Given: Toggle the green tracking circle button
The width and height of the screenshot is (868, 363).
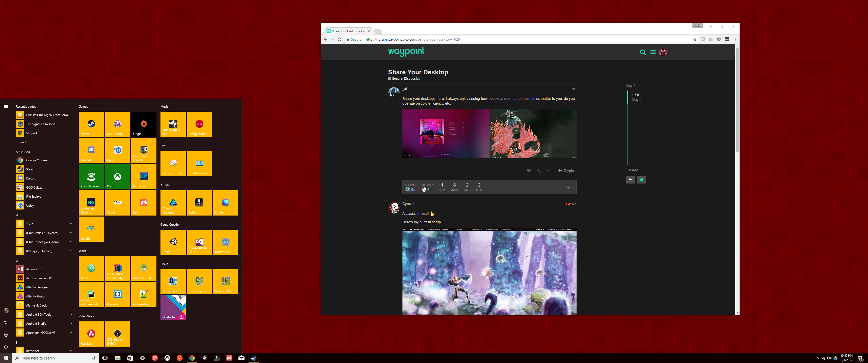Looking at the screenshot, I should [x=641, y=180].
